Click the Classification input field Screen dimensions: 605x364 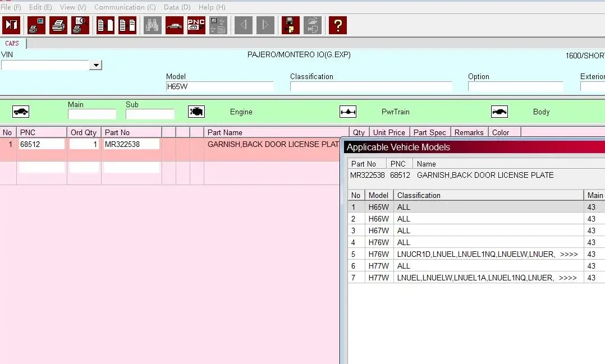tap(371, 86)
